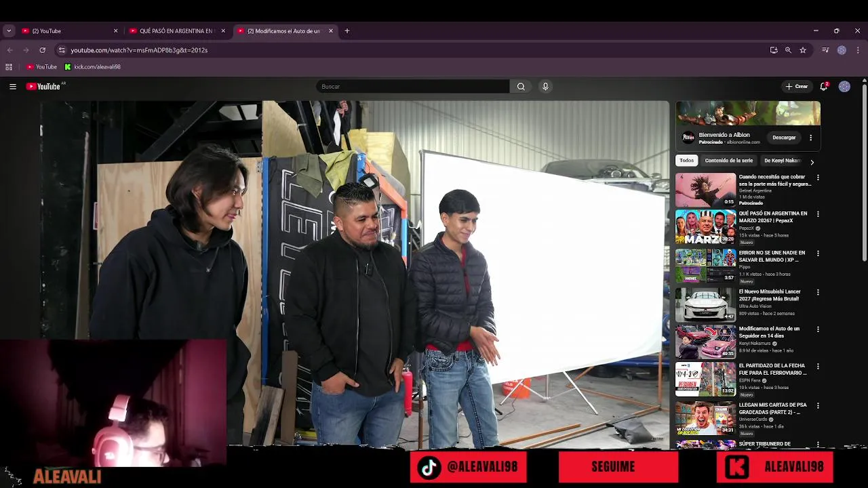Click the search magnifier button
The height and width of the screenshot is (488, 868).
pos(521,87)
